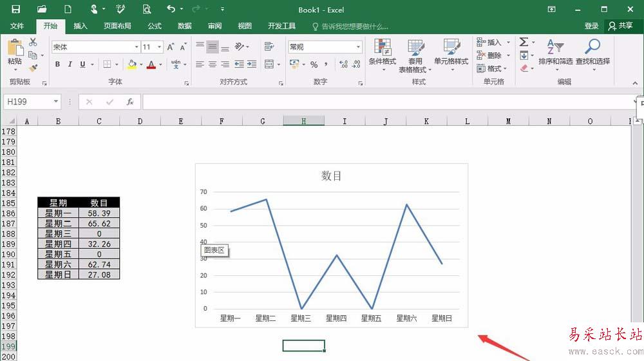The height and width of the screenshot is (361, 644).
Task: Decrease font size with smaller A
Action: 183,47
